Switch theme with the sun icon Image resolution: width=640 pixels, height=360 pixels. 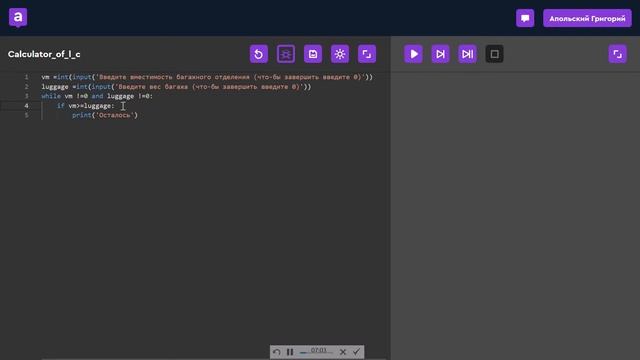click(340, 54)
